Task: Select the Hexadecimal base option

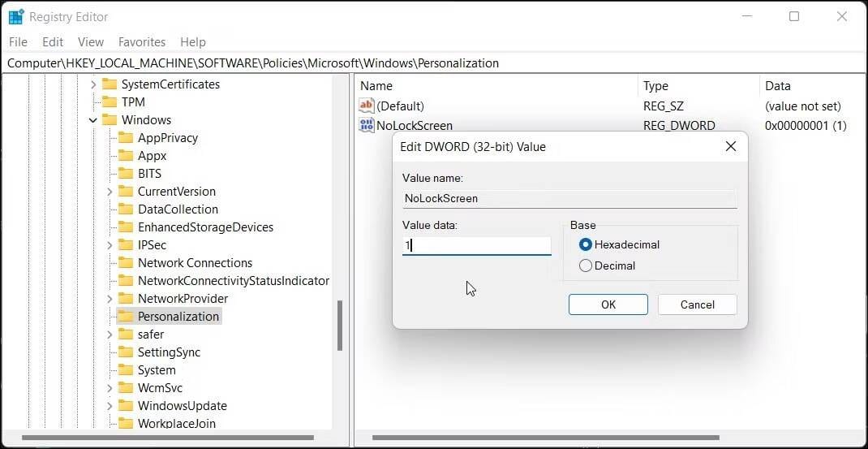Action: pyautogui.click(x=585, y=244)
